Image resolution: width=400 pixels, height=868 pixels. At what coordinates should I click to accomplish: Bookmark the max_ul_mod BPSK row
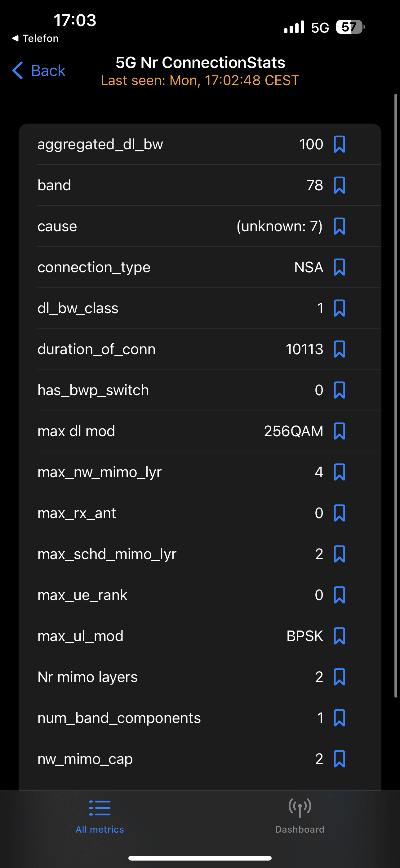click(339, 636)
